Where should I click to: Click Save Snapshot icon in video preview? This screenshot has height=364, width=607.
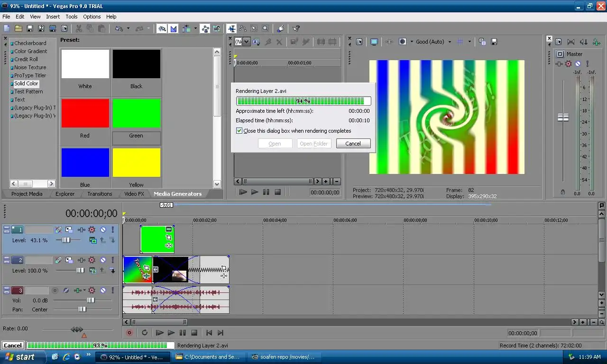494,42
